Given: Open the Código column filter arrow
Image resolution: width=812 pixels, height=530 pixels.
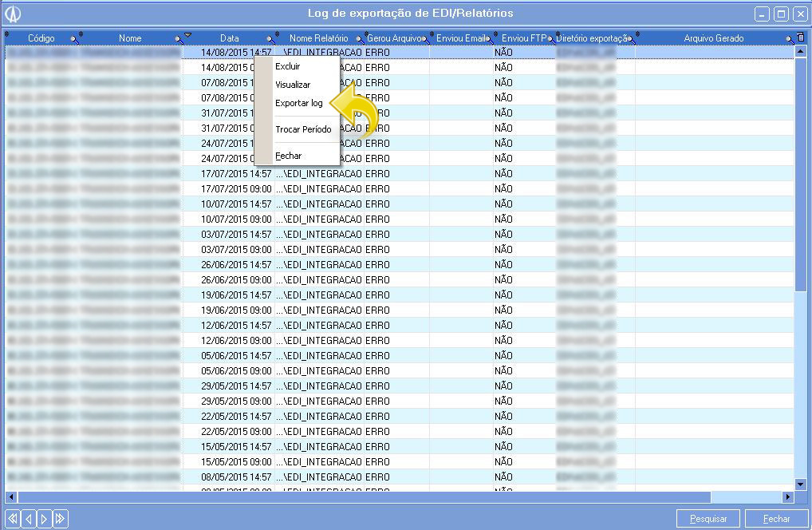Looking at the screenshot, I should [73, 38].
